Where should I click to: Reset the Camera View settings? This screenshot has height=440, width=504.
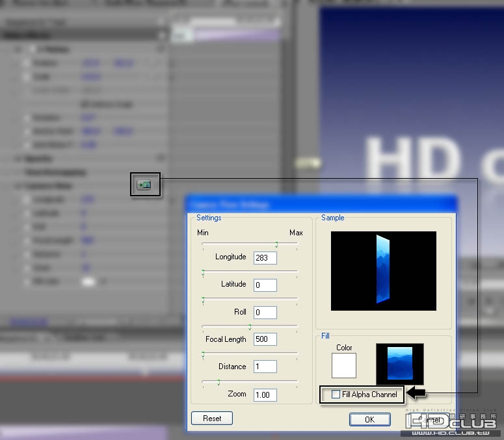click(212, 418)
